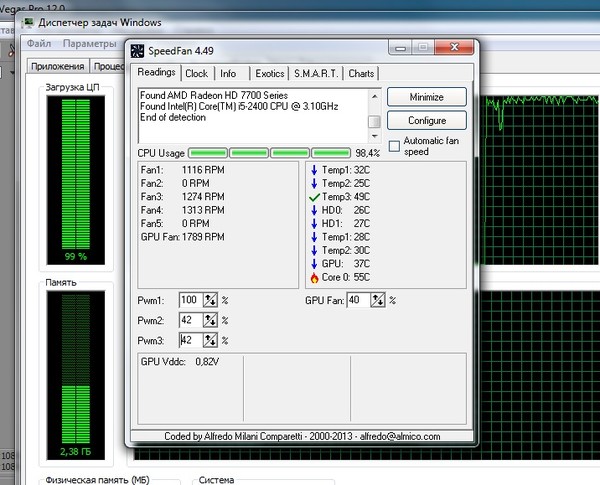This screenshot has width=600, height=485.
Task: Enable the Automatic fan speed checkbox
Action: click(394, 146)
